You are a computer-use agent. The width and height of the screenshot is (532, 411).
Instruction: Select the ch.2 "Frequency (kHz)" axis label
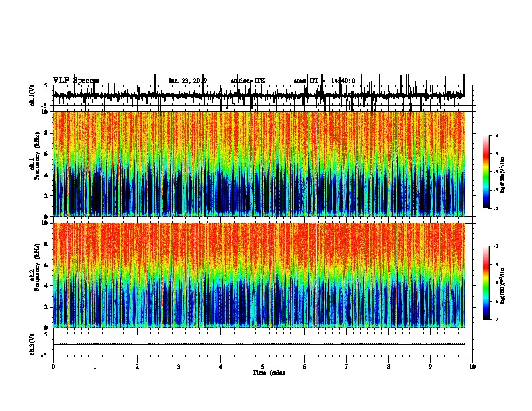[x=37, y=267]
